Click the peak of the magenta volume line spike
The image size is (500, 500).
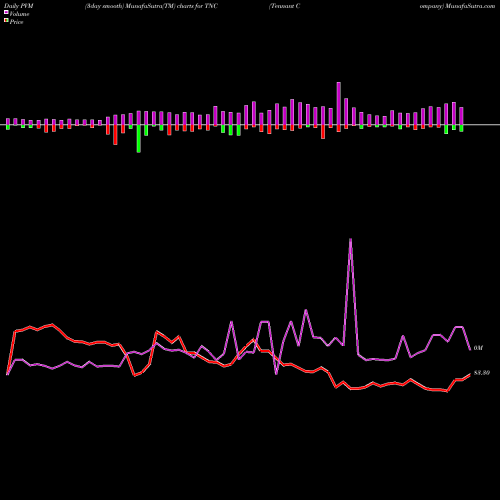(x=350, y=239)
